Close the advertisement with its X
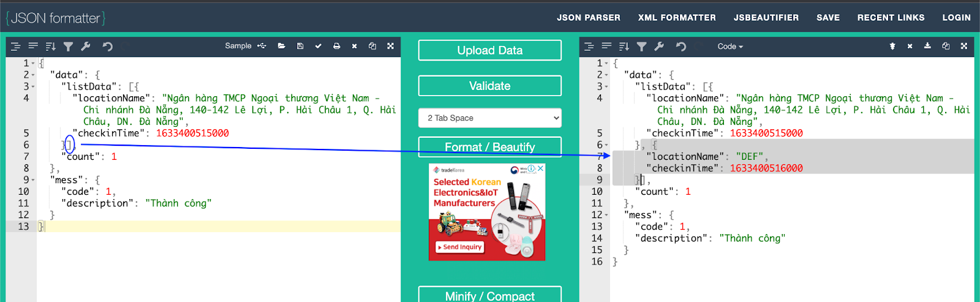 [x=541, y=168]
